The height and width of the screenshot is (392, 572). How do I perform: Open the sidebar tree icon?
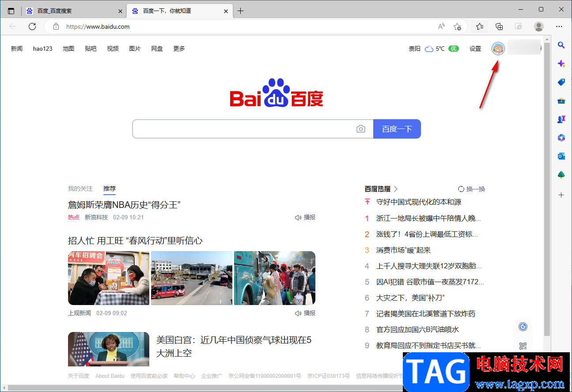[x=561, y=175]
